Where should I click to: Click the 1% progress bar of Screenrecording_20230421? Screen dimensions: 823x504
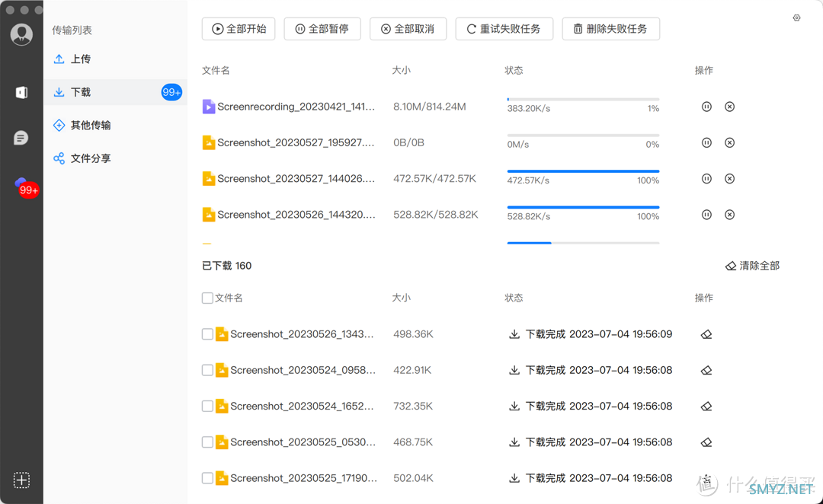click(583, 99)
